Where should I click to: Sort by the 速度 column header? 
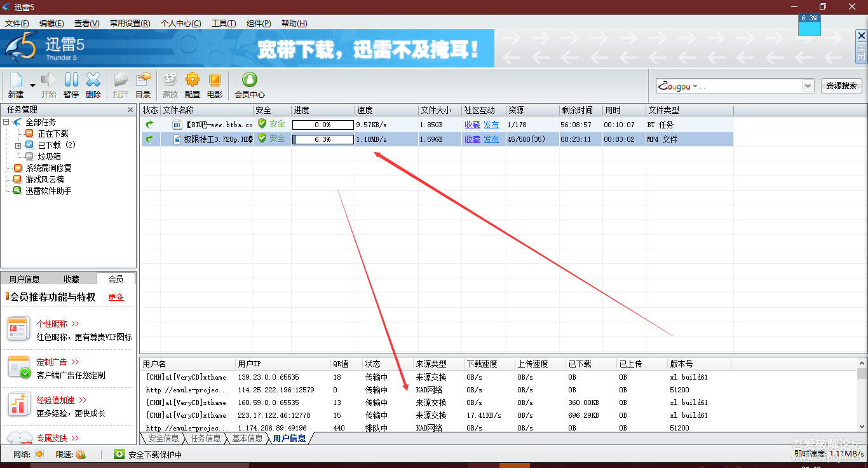tap(386, 110)
